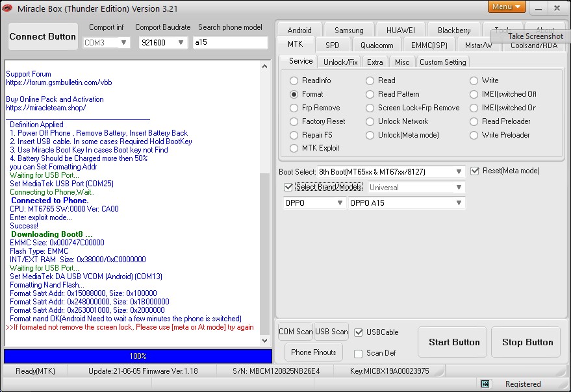Click the log scrollbar down arrow
The image size is (571, 392).
click(x=265, y=341)
